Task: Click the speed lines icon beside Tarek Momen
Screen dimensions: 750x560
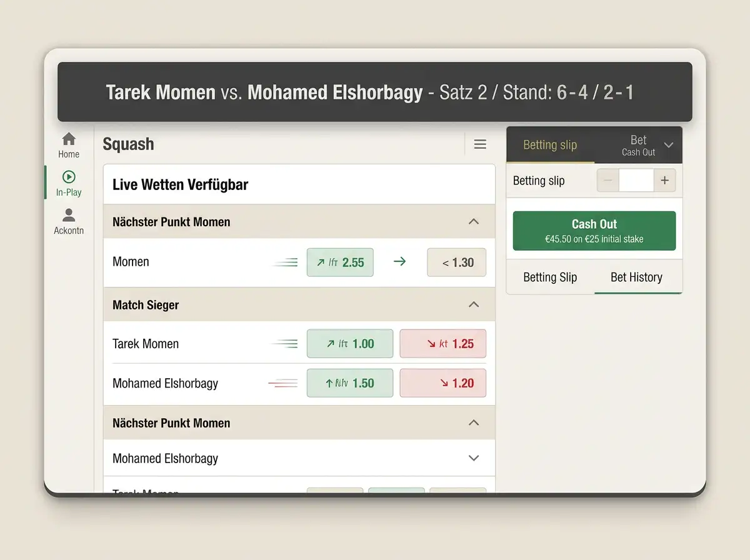Action: pyautogui.click(x=284, y=343)
